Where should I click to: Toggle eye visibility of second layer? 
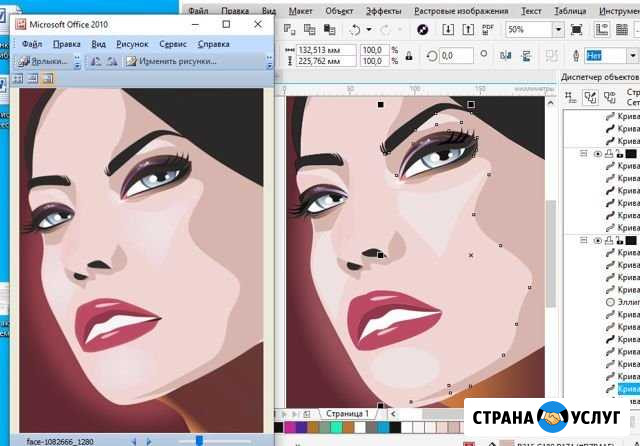tap(598, 240)
